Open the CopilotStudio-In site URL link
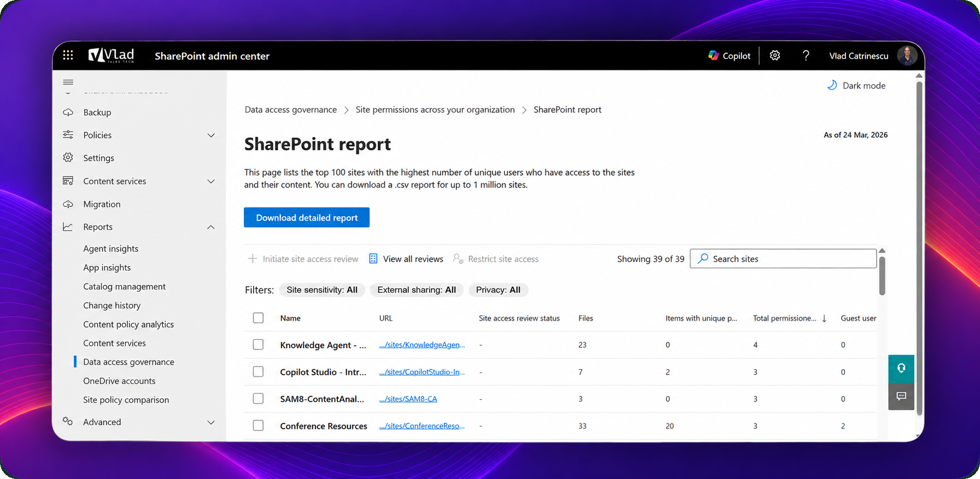980x479 pixels. coord(422,372)
